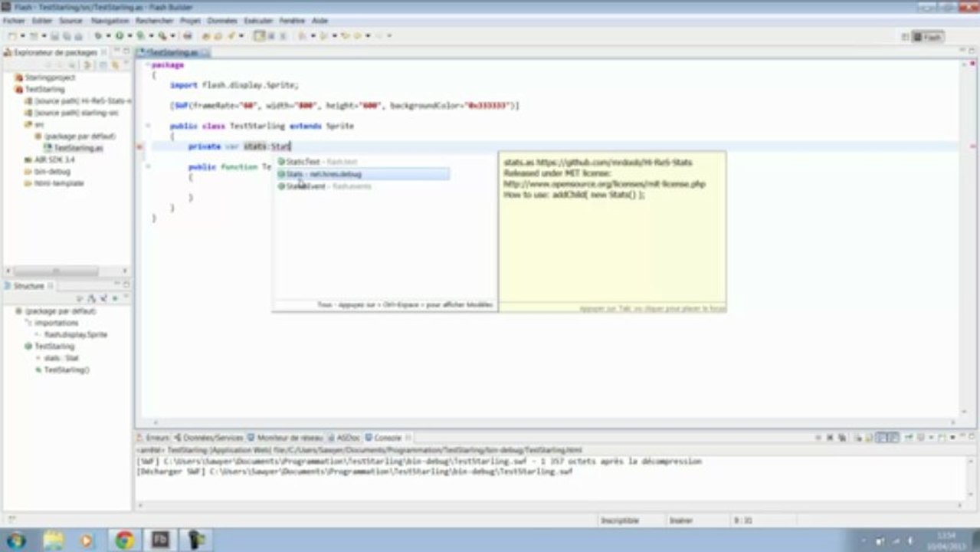Open the Rechercher menu
The height and width of the screenshot is (552, 980).
pyautogui.click(x=154, y=21)
